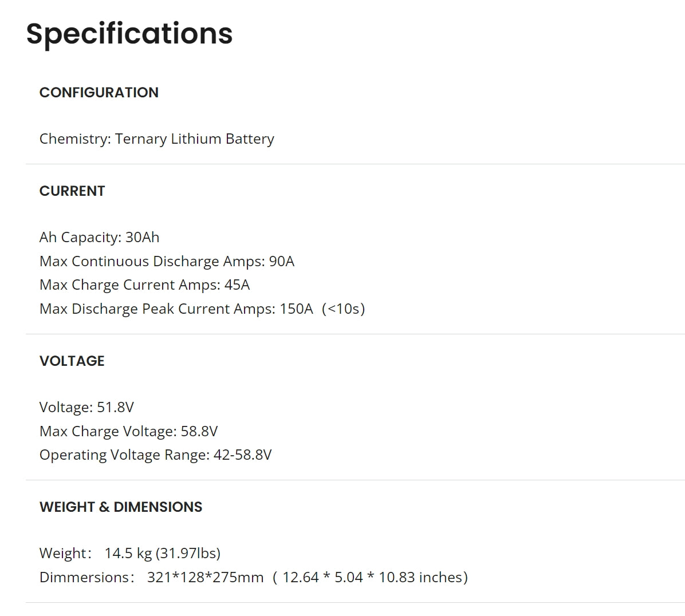Click the Max Charge Voltage: 58.8V line
Image resolution: width=685 pixels, height=616 pixels.
pyautogui.click(x=128, y=432)
